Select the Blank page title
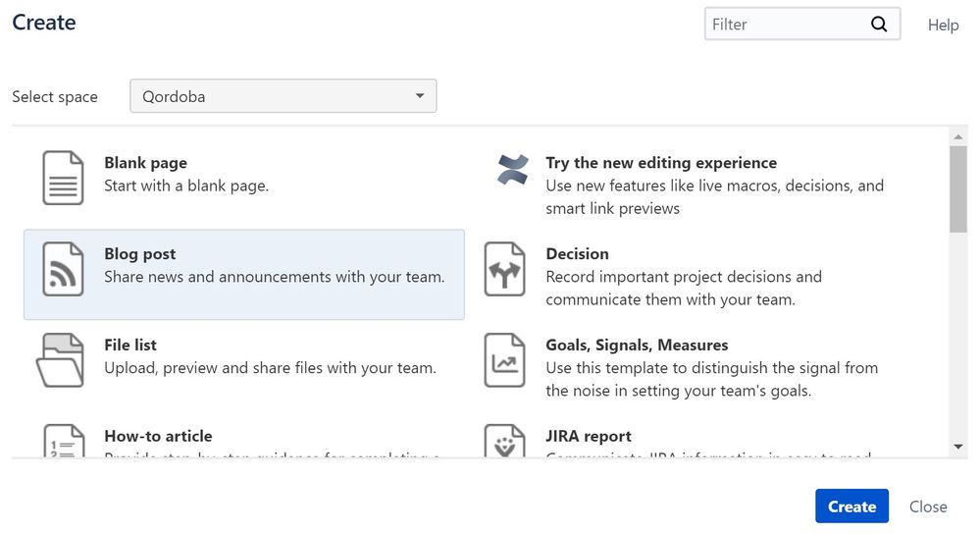 point(145,163)
